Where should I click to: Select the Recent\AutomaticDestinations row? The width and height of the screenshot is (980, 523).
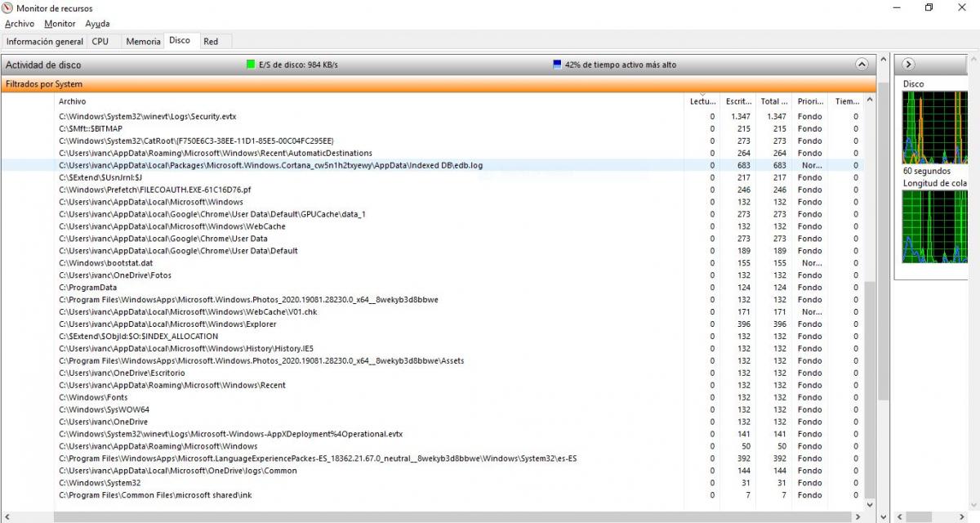coord(431,153)
